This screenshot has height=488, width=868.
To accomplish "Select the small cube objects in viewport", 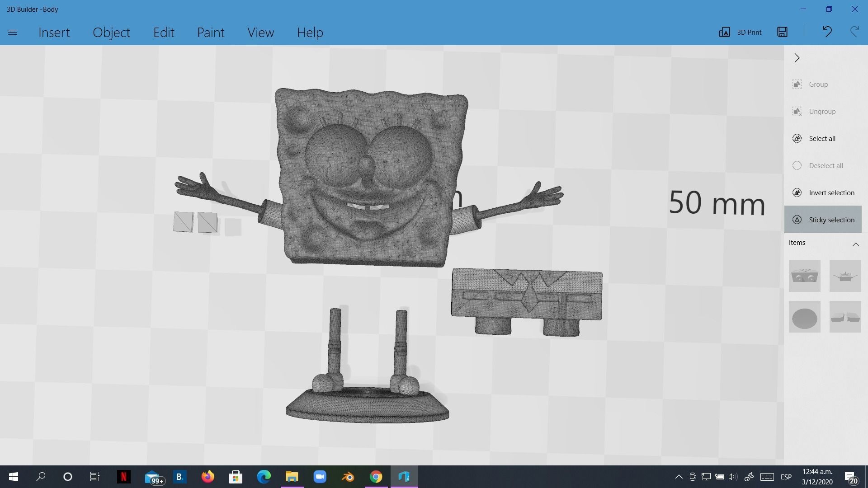I will pyautogui.click(x=195, y=222).
